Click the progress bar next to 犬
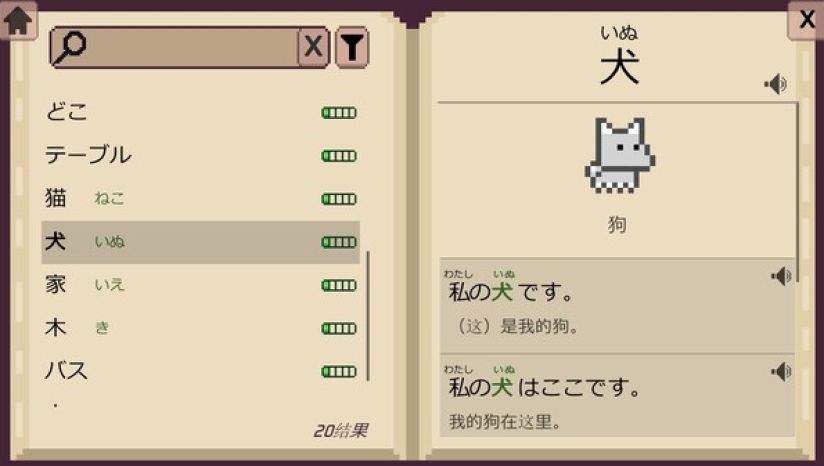 pos(339,242)
